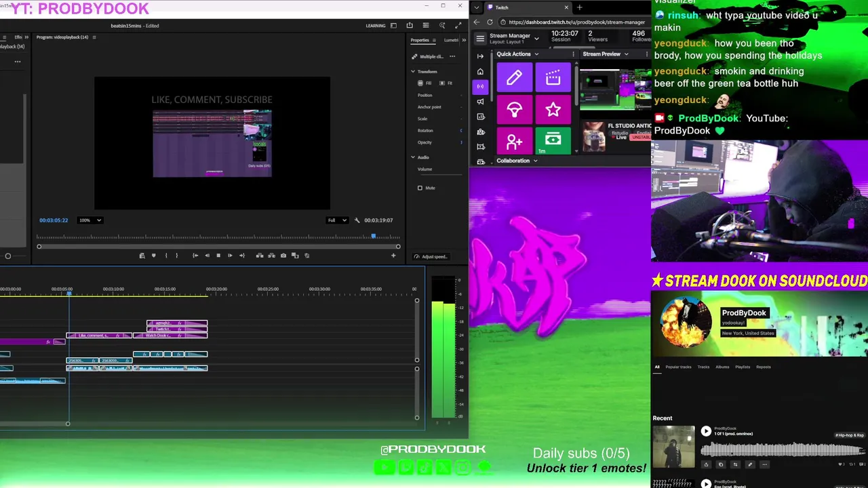
Task: Click the star quick action tile
Action: (553, 110)
